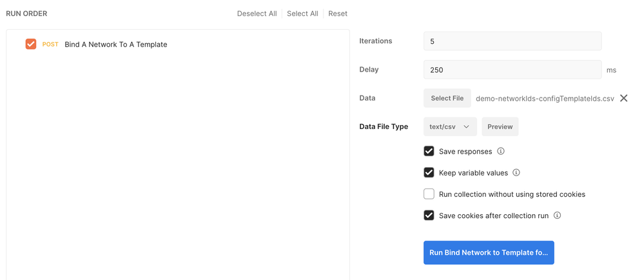This screenshot has width=644, height=280.
Task: Click the info icon next to Keep variable values
Action: (x=516, y=173)
